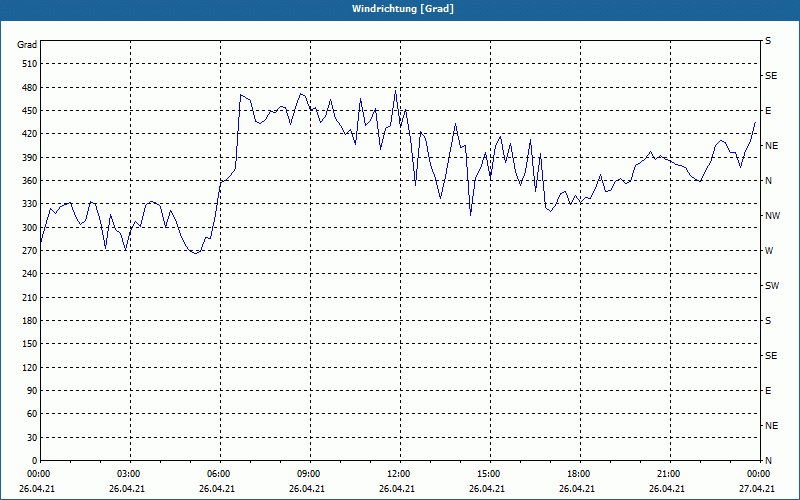Click the "NW" compass label
The width and height of the screenshot is (800, 500).
pos(772,216)
